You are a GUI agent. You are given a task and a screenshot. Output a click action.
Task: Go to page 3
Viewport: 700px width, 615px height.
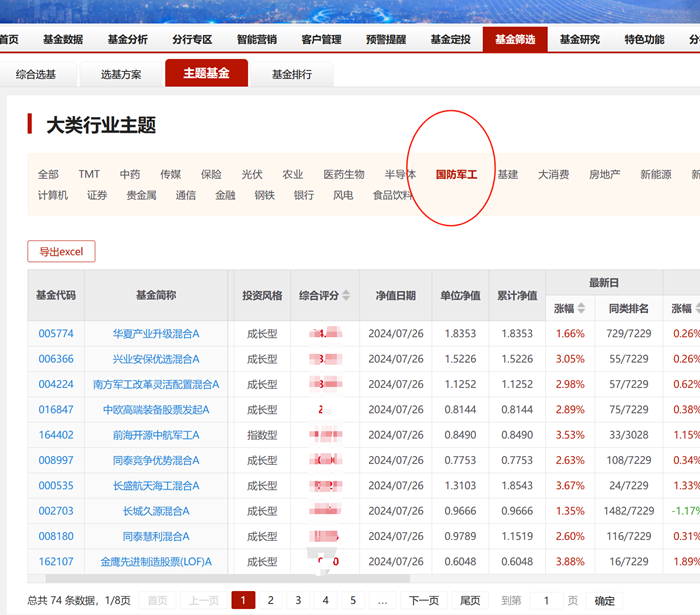coord(298,600)
